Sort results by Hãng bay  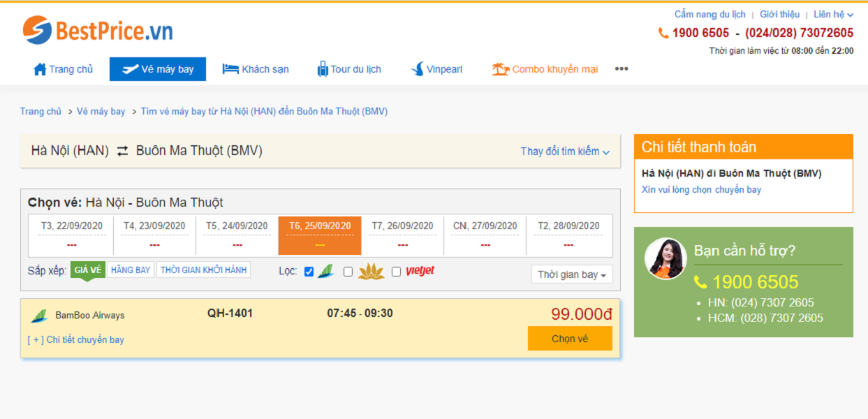(131, 270)
